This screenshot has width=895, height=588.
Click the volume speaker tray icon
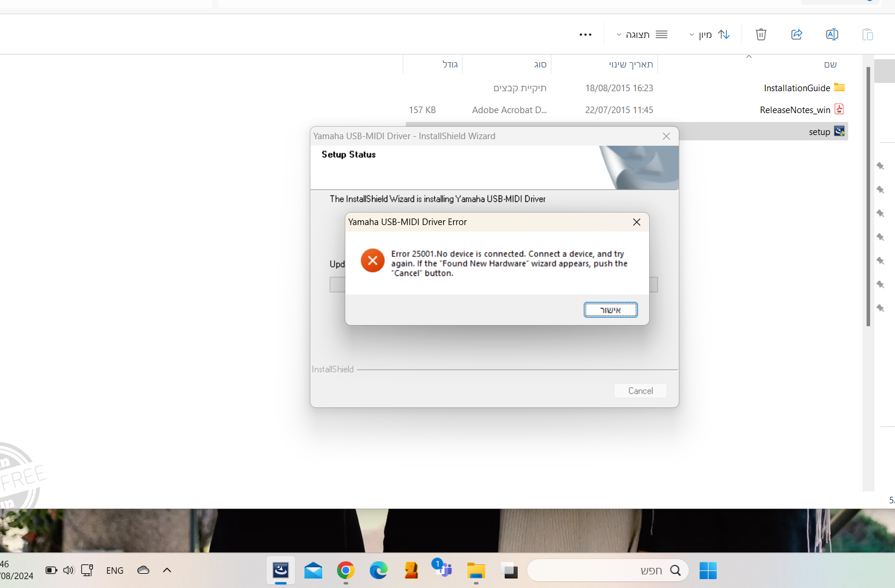coord(69,570)
